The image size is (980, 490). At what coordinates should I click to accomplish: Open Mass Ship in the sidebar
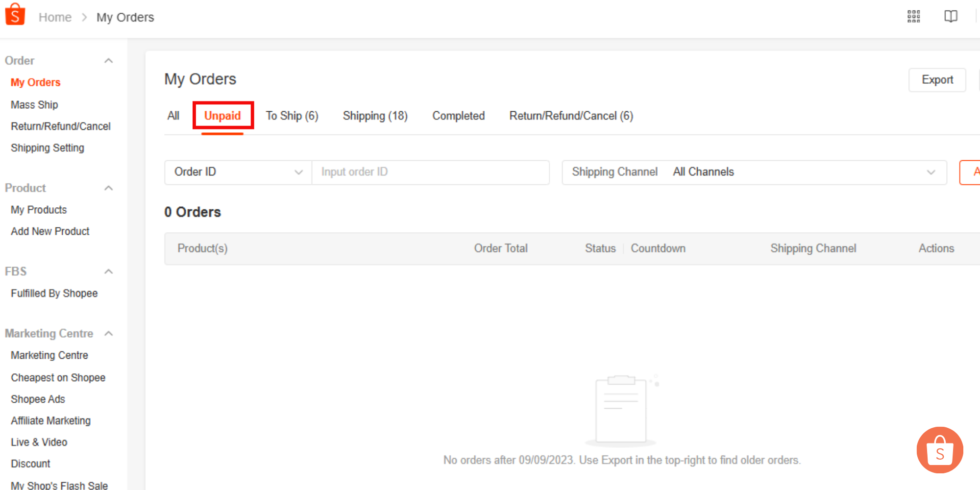pyautogui.click(x=34, y=105)
